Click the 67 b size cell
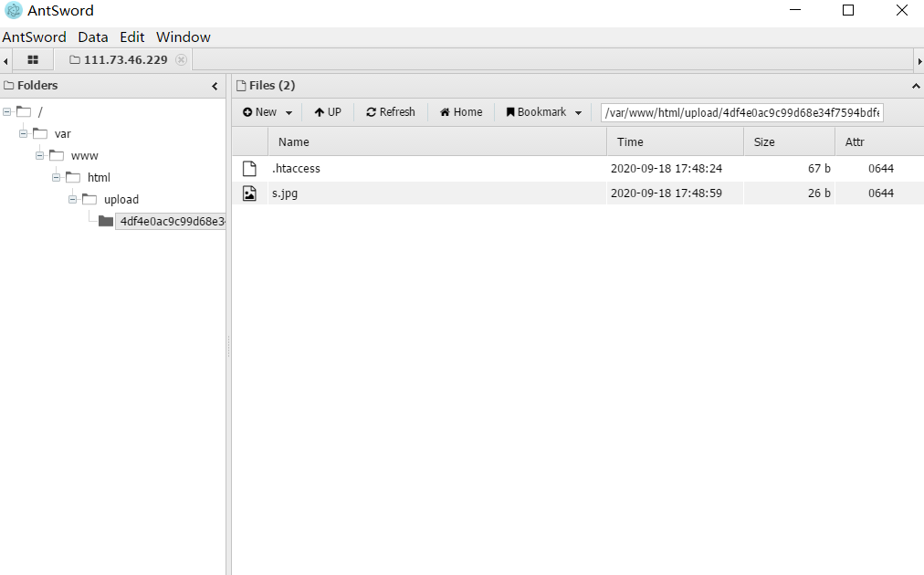924x575 pixels. (x=819, y=169)
